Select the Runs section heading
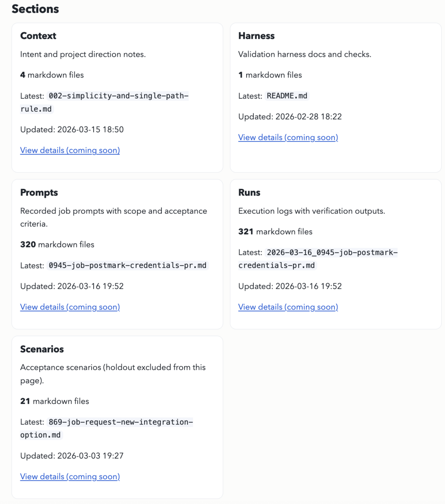This screenshot has width=445, height=504. pos(249,192)
